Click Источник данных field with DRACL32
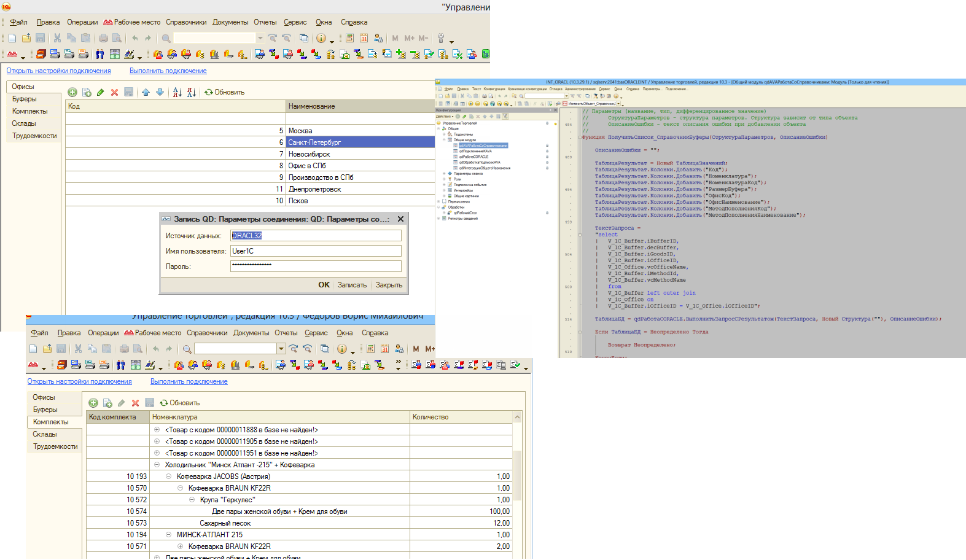Image resolution: width=966 pixels, height=560 pixels. 316,236
